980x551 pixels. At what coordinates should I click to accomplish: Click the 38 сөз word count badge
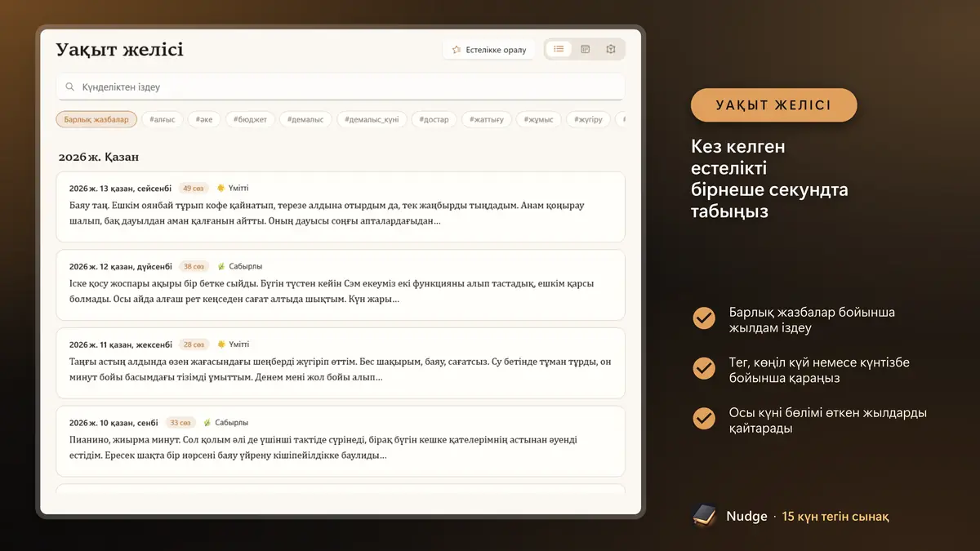[x=194, y=266]
